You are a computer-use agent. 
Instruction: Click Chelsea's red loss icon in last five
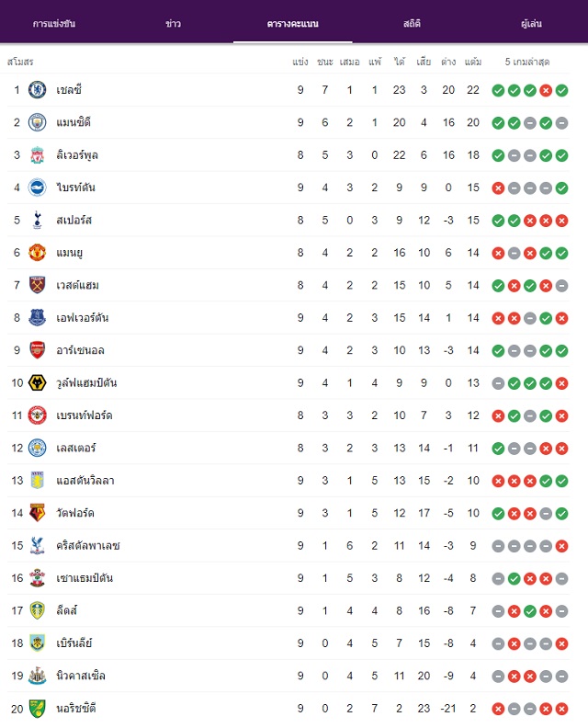[546, 90]
